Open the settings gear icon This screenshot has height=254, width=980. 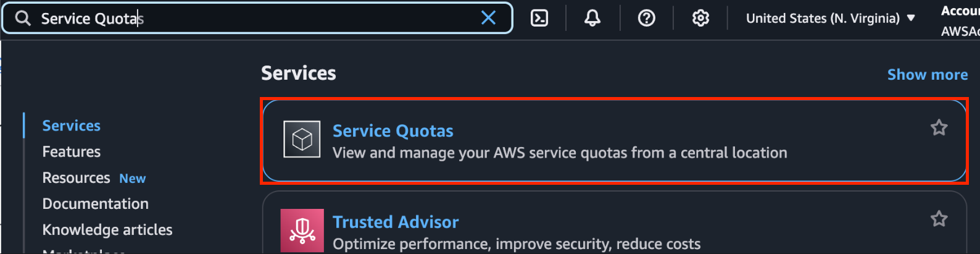coord(700,19)
